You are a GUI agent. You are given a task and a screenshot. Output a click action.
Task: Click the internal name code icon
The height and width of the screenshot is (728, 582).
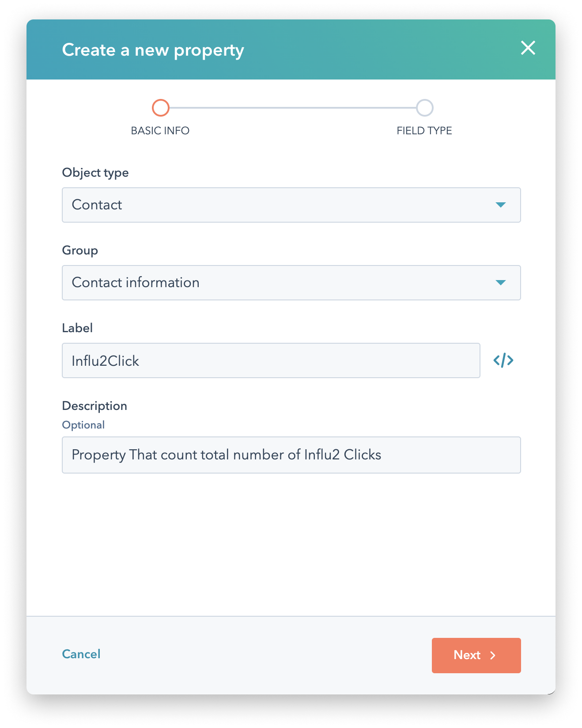click(503, 360)
